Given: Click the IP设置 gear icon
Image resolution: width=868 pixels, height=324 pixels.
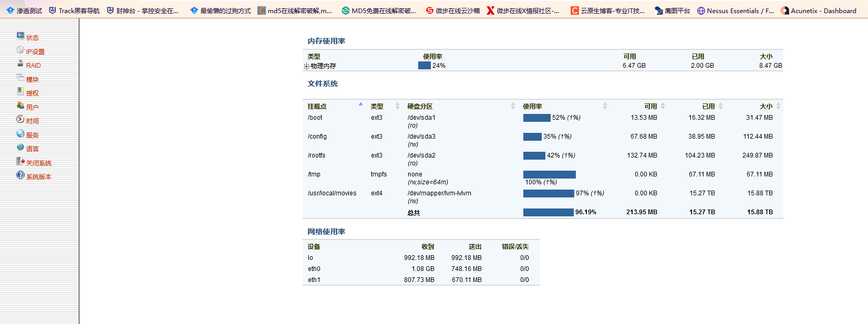Looking at the screenshot, I should 20,50.
